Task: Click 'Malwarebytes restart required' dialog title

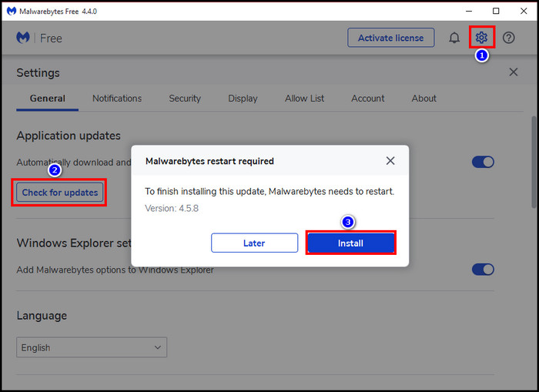Action: 209,161
